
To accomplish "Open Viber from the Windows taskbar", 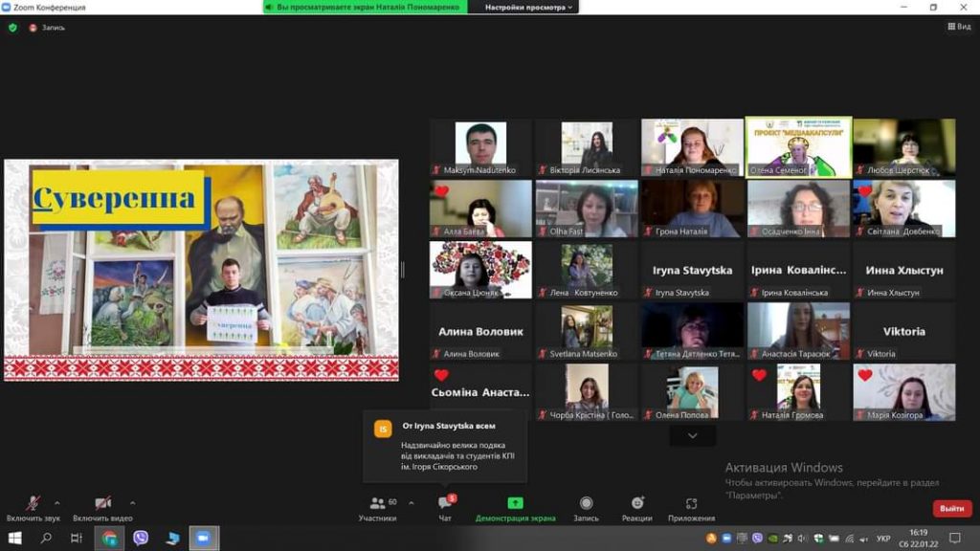I will click(141, 538).
